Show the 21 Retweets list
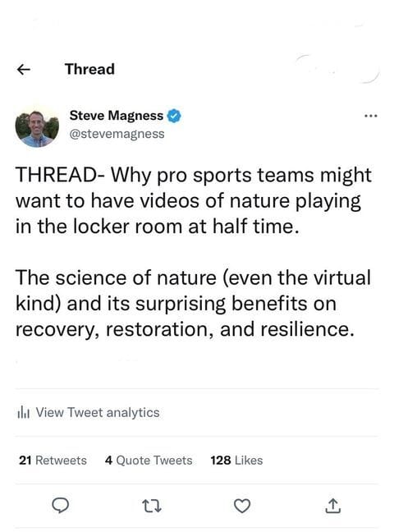Screen dimensions: 394x532 53,461
